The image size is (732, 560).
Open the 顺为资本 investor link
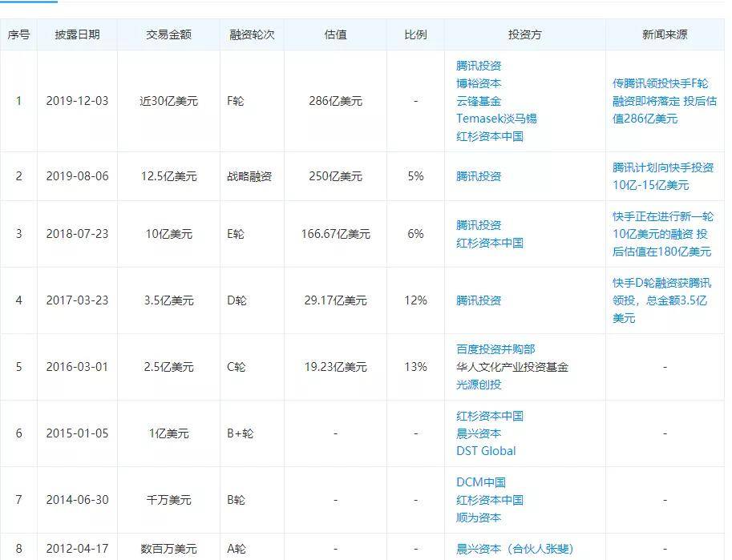coord(479,518)
